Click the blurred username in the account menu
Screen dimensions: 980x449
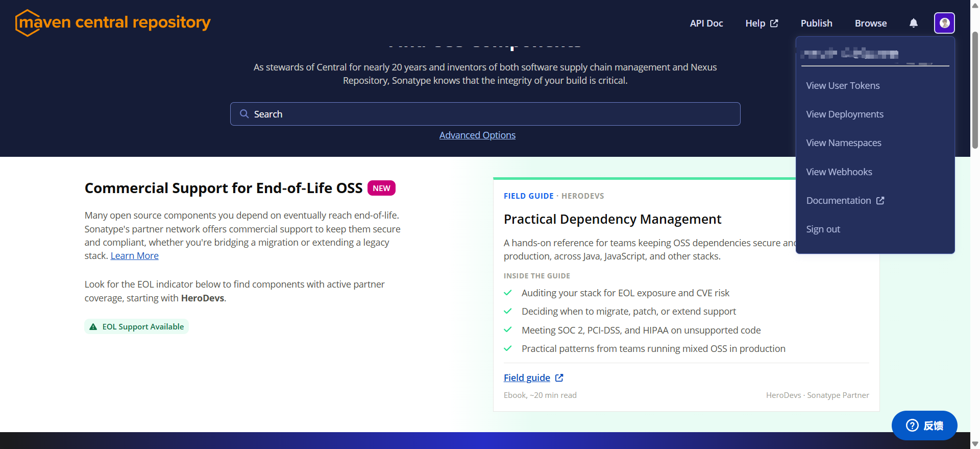(x=850, y=54)
